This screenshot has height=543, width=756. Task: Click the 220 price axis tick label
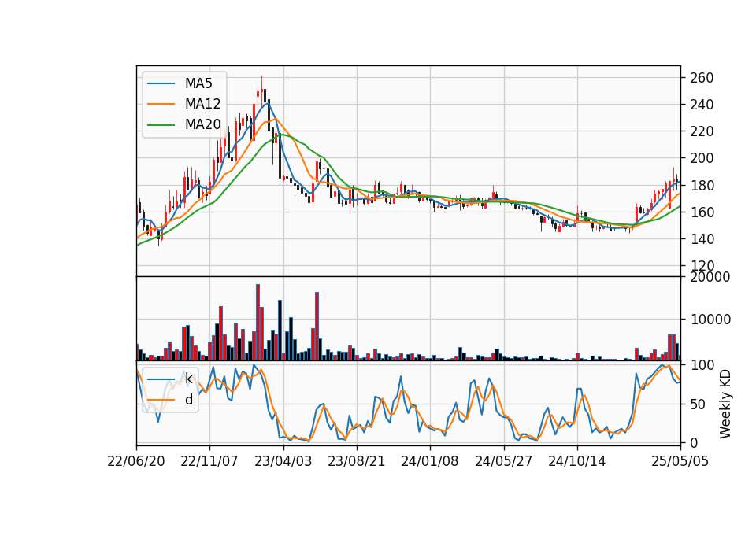click(702, 131)
